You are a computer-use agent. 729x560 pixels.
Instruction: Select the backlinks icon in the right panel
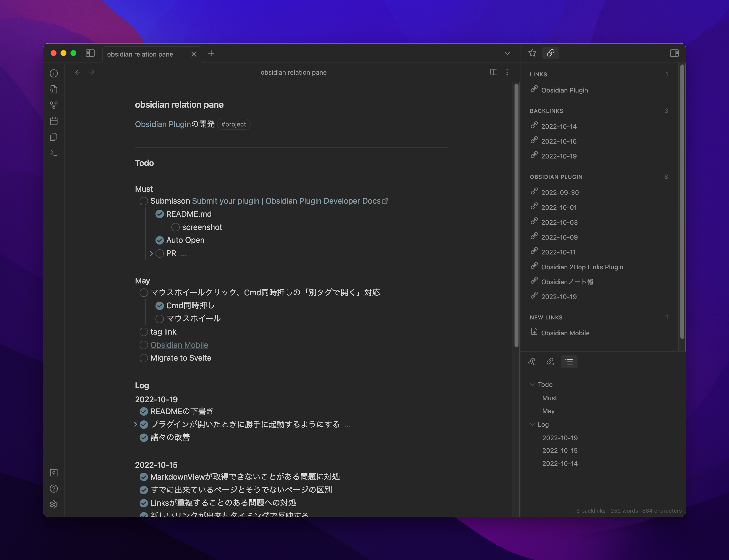coord(532,362)
